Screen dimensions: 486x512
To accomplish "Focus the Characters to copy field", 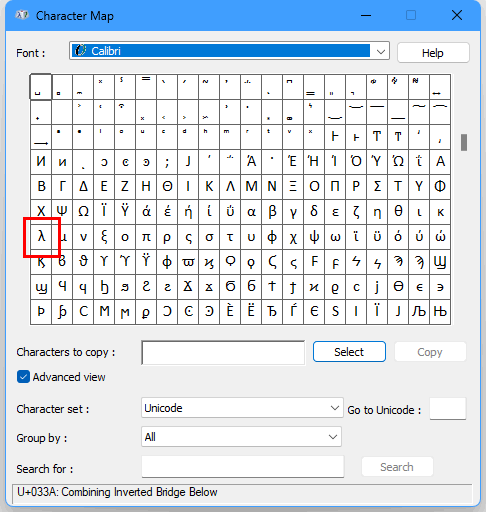I will pyautogui.click(x=223, y=353).
